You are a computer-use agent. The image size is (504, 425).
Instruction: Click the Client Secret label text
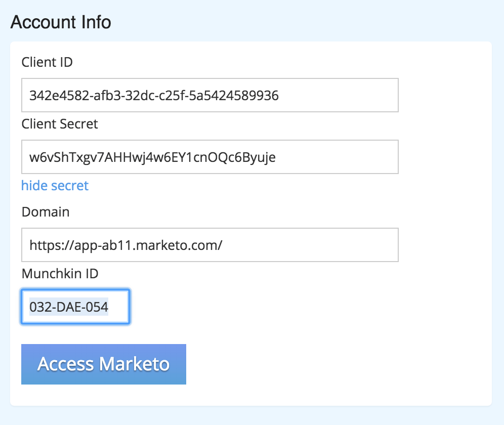point(60,124)
